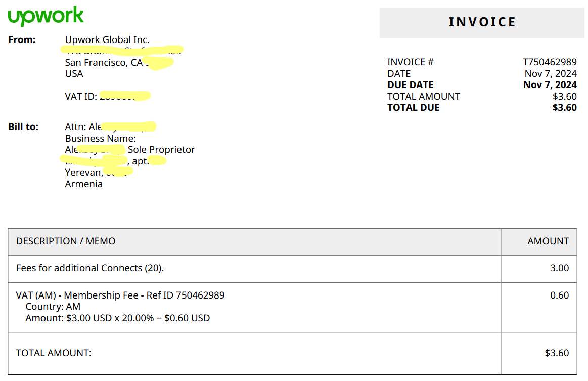Click the VAT calculation Amount line
588x381 pixels.
point(118,318)
